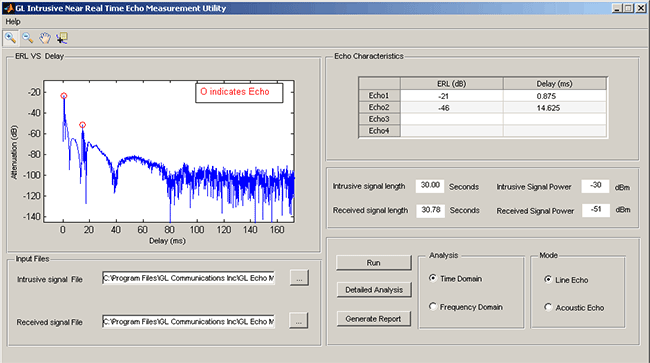Browse for Received signal file
The height and width of the screenshot is (363, 650).
click(299, 321)
